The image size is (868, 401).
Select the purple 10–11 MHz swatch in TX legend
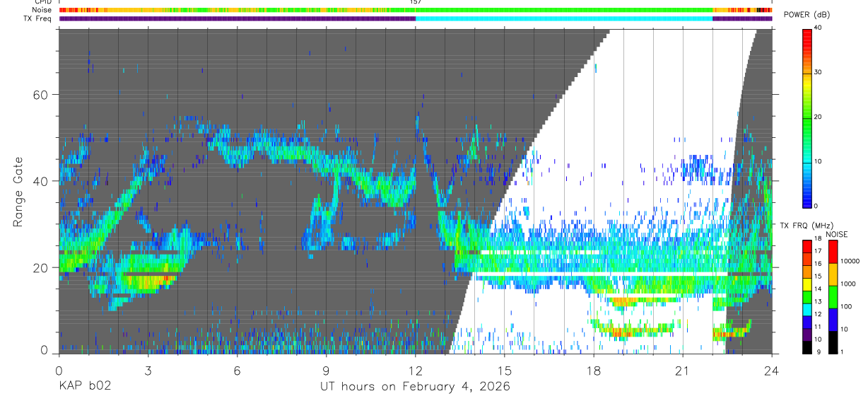point(807,334)
